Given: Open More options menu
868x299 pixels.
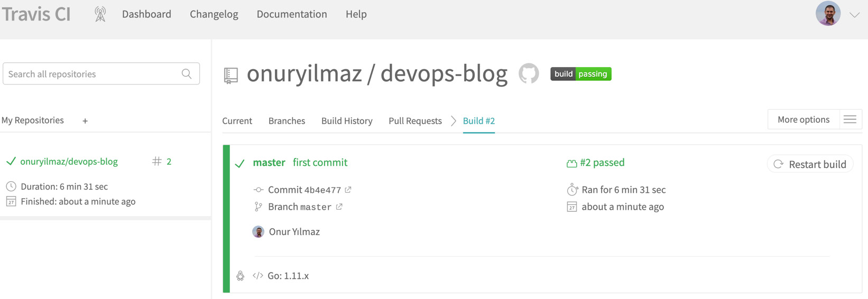Looking at the screenshot, I should (x=804, y=119).
